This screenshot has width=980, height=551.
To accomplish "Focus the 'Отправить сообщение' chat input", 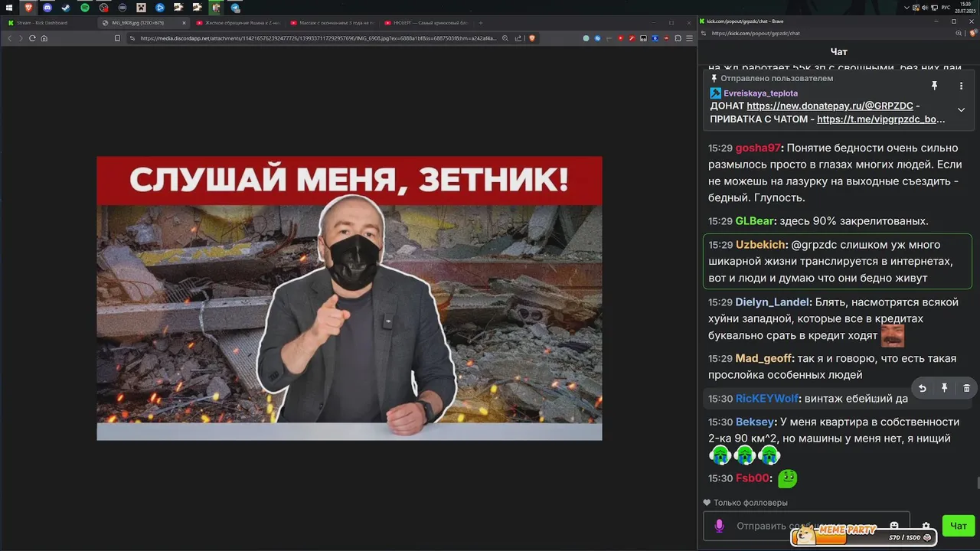I will [x=806, y=526].
